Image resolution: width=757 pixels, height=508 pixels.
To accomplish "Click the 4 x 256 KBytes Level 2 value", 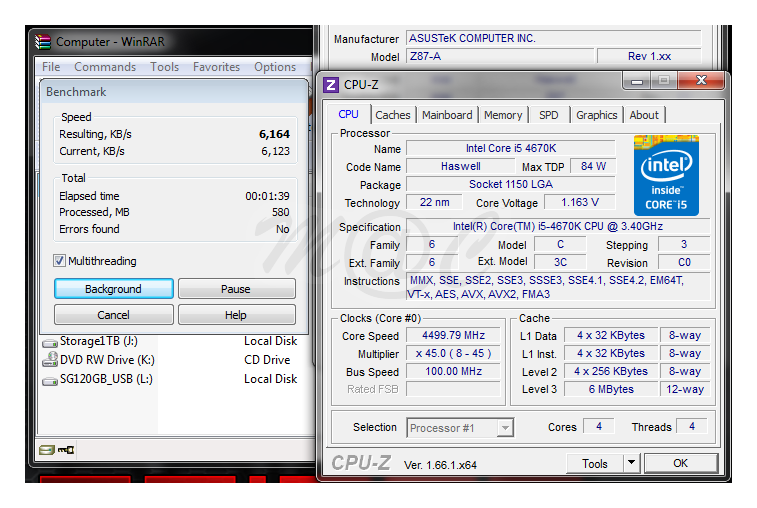I will (611, 371).
